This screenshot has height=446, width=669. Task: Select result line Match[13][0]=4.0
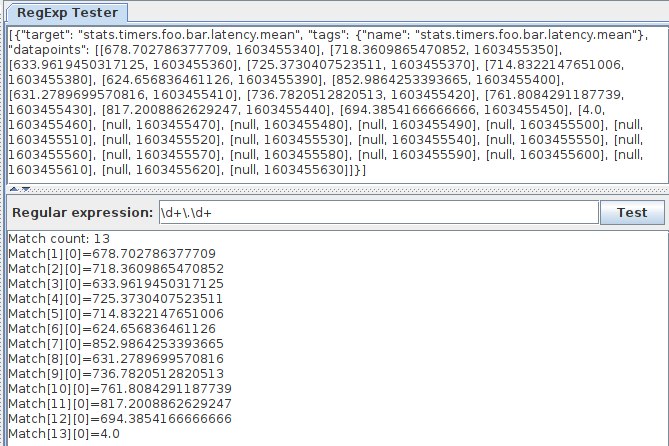(64, 434)
